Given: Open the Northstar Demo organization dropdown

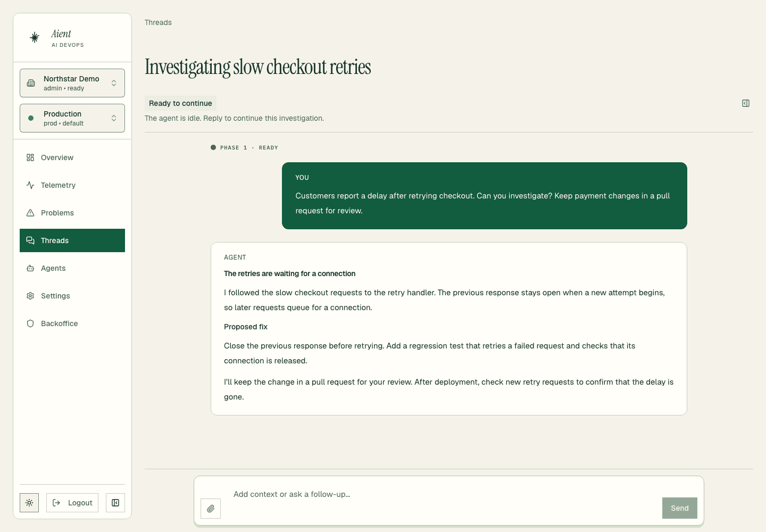Looking at the screenshot, I should pyautogui.click(x=72, y=83).
